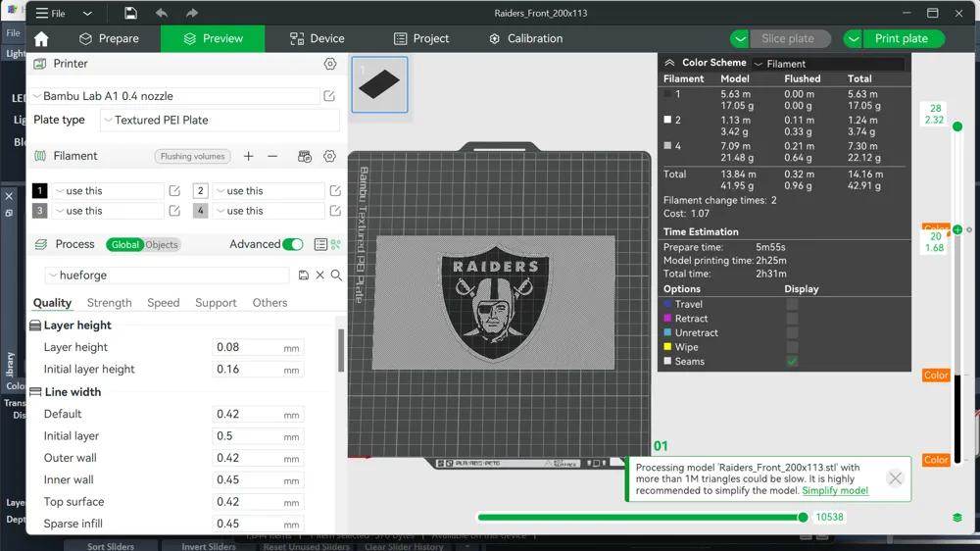The height and width of the screenshot is (551, 980).
Task: Search process settings with magnifier icon
Action: click(336, 275)
